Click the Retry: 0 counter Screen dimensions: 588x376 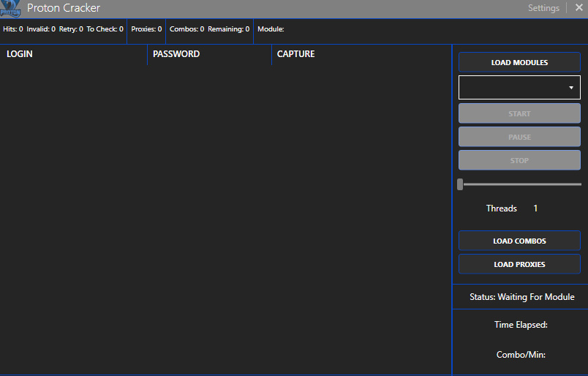pyautogui.click(x=71, y=29)
